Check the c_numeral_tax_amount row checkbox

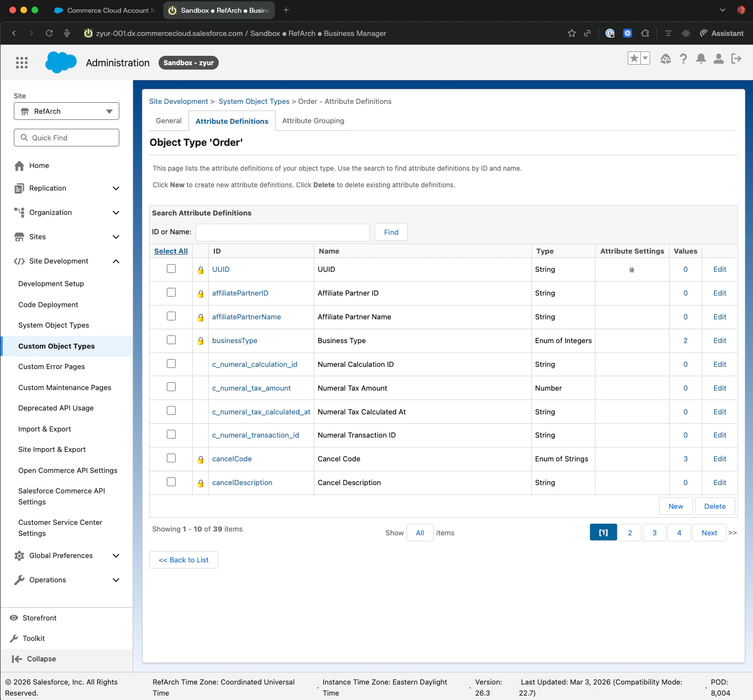click(171, 387)
